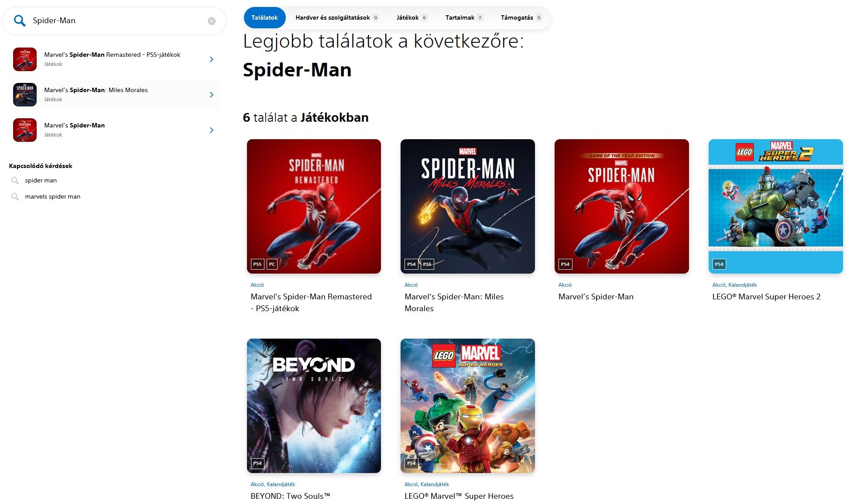Screen dimensions: 857x504
Task: Select the Találatok tab
Action: tap(264, 17)
